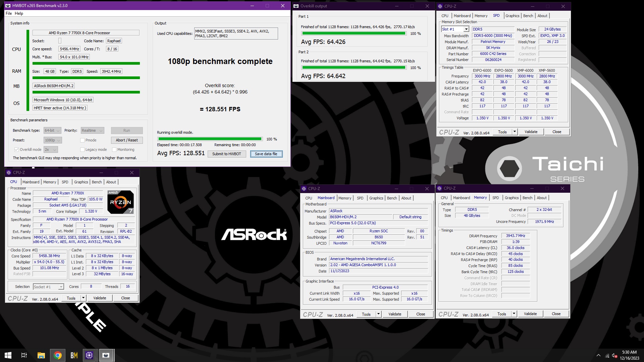Click the overkill mode progress bar
This screenshot has width=644, height=362.
click(210, 139)
